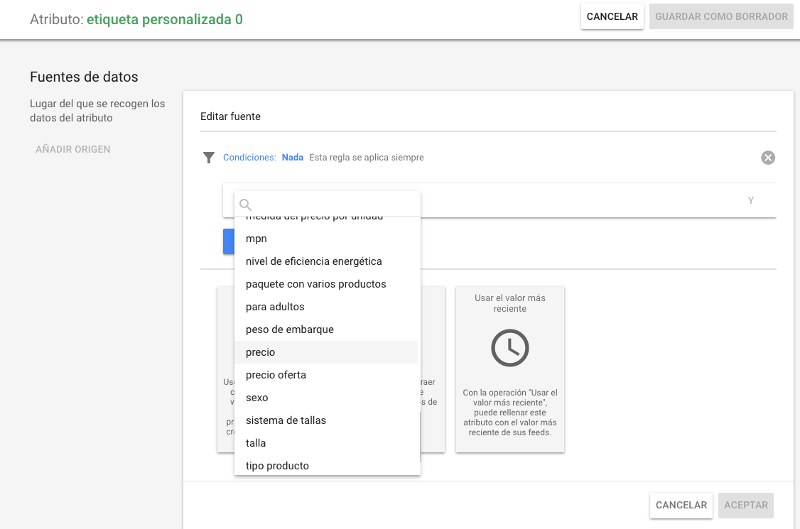Click the filter funnel icon next to Condiciones
This screenshot has width=800, height=529.
pyautogui.click(x=209, y=158)
